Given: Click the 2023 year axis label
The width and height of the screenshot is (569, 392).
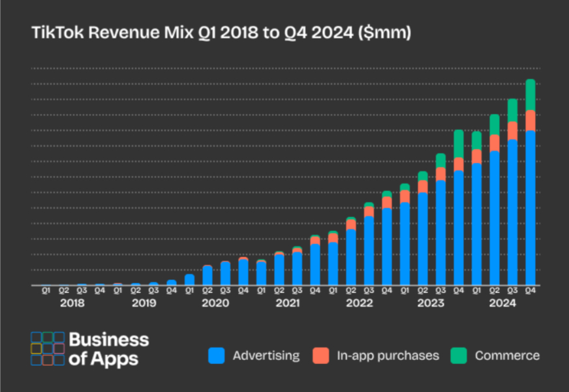Looking at the screenshot, I should coord(431,303).
